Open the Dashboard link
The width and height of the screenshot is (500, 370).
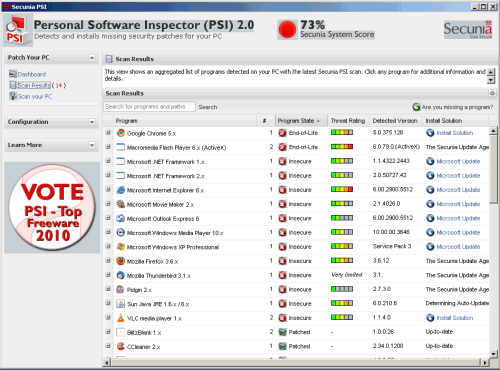[x=32, y=74]
